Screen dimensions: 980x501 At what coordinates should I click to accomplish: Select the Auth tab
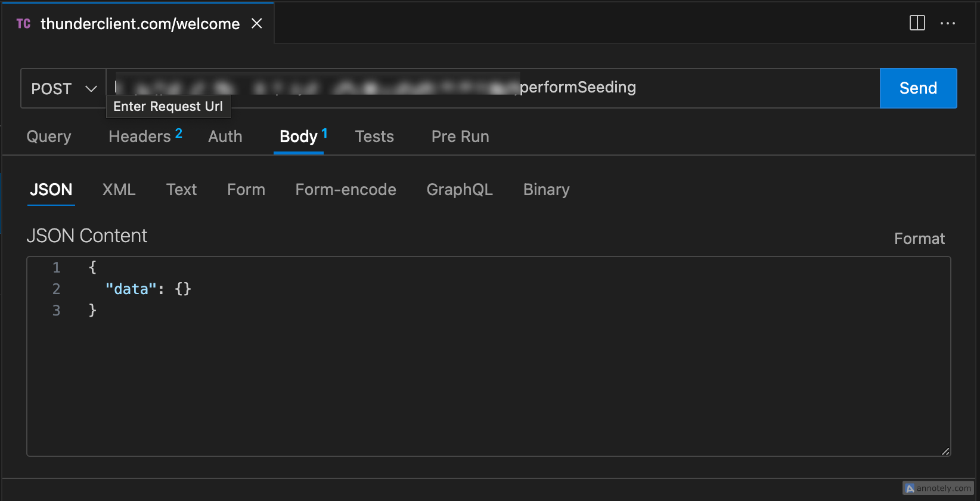(x=225, y=137)
